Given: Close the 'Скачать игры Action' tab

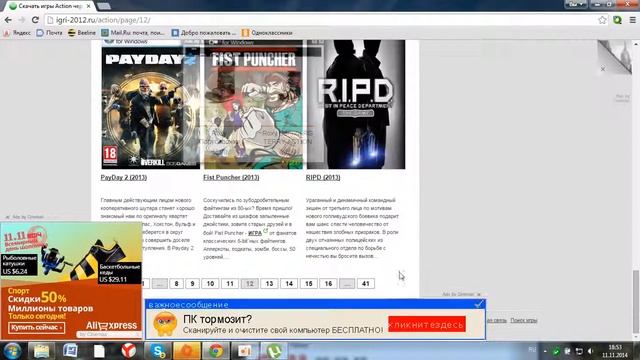Looking at the screenshot, I should (89, 6).
